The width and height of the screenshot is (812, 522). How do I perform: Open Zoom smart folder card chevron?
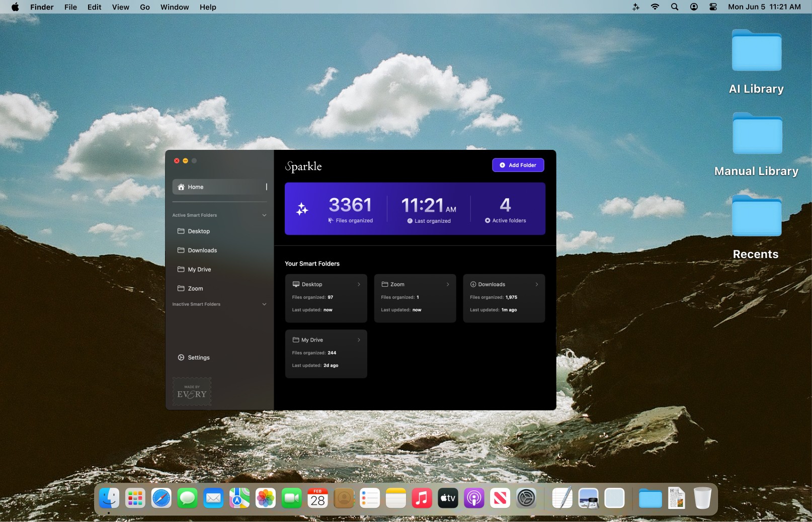[448, 285]
